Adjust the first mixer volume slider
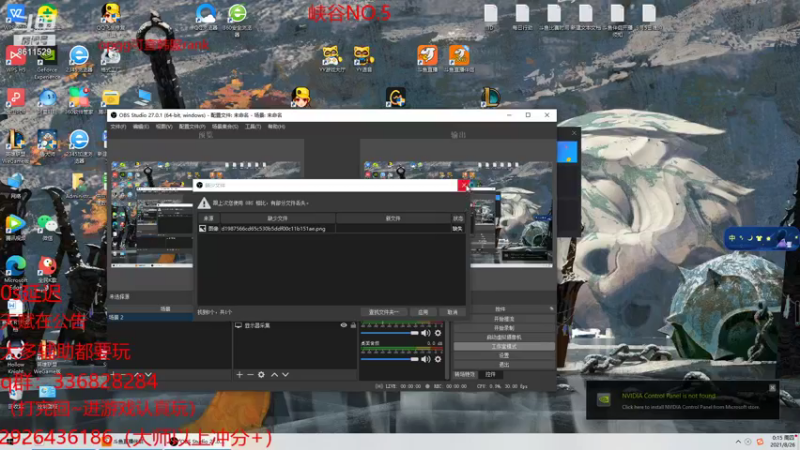This screenshot has width=800, height=450. coord(390,333)
